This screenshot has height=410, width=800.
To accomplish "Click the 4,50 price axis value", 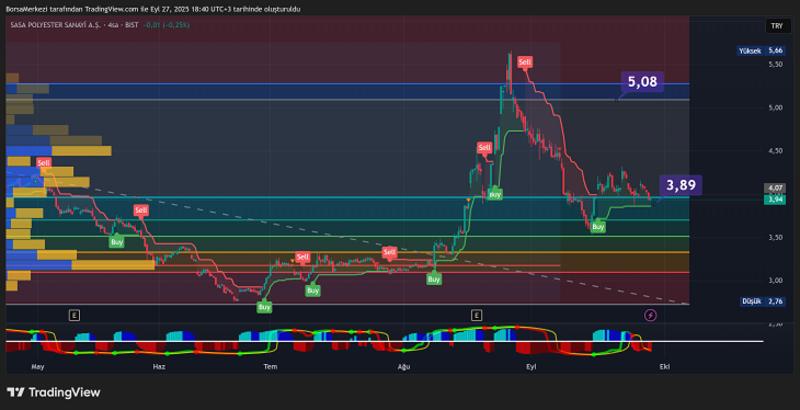I will pos(775,151).
